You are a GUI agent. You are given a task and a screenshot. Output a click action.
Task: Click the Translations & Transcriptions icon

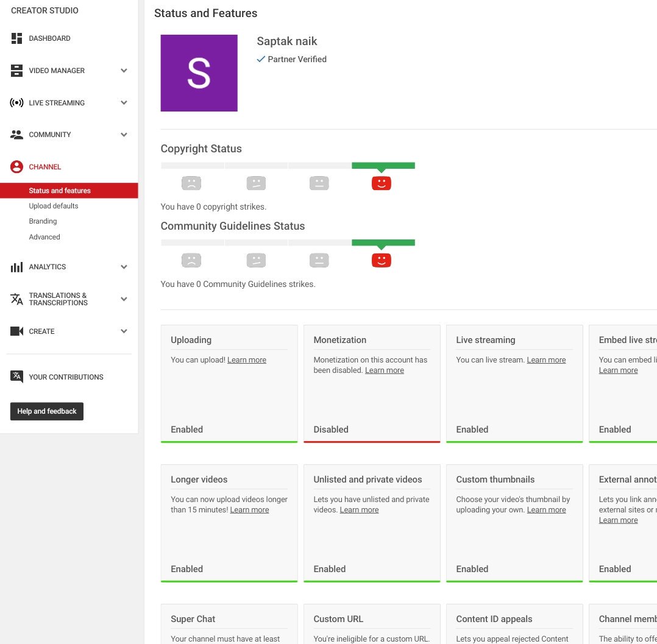tap(16, 299)
